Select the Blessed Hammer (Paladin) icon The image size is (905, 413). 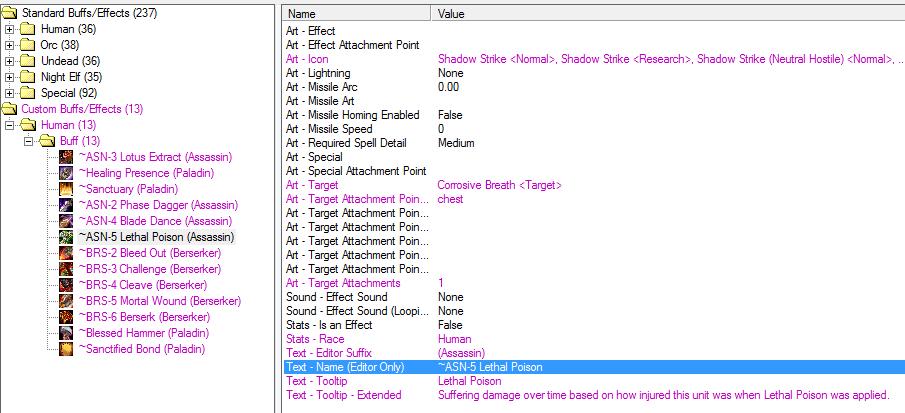click(x=66, y=333)
